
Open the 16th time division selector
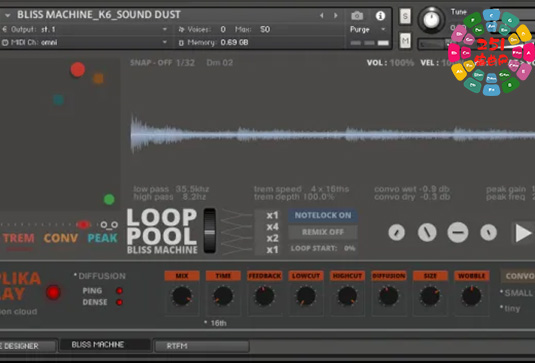[x=216, y=323]
